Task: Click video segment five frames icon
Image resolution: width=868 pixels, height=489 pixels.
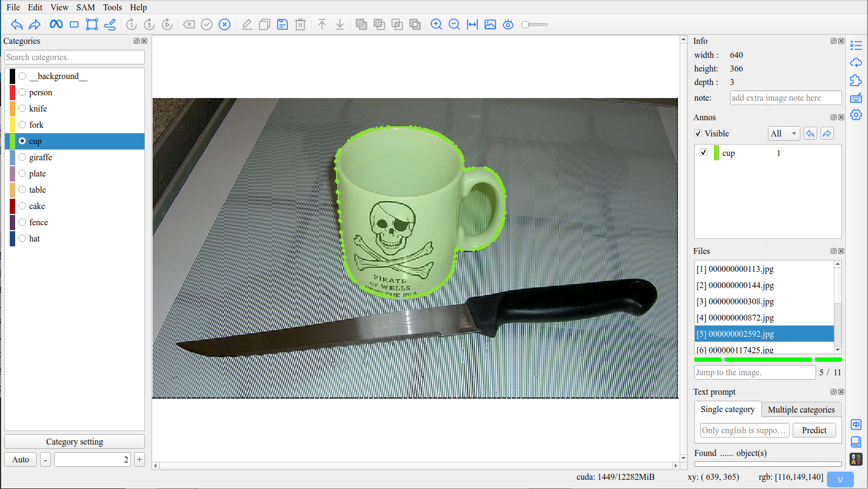Action: pos(149,24)
